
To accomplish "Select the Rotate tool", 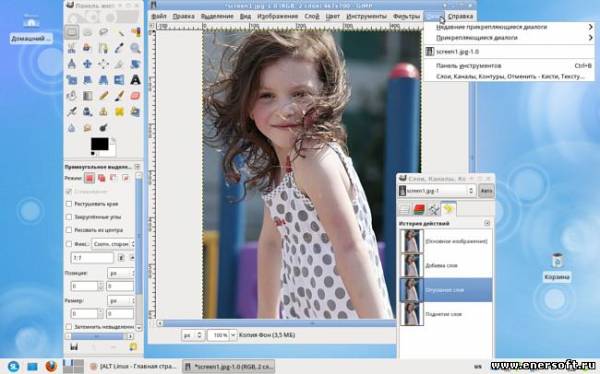I will (x=135, y=64).
